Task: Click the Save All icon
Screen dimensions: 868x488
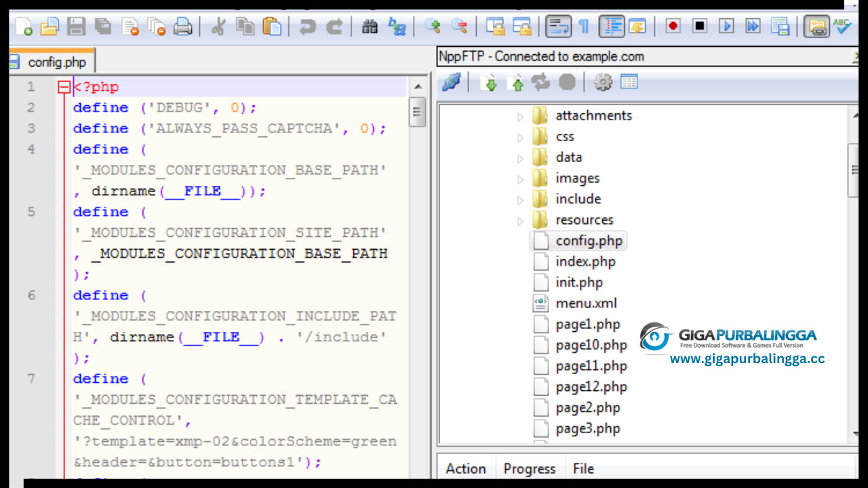Action: click(103, 26)
